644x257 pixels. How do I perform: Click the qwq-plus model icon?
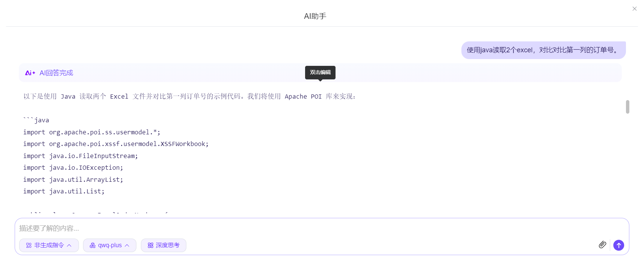click(x=92, y=245)
